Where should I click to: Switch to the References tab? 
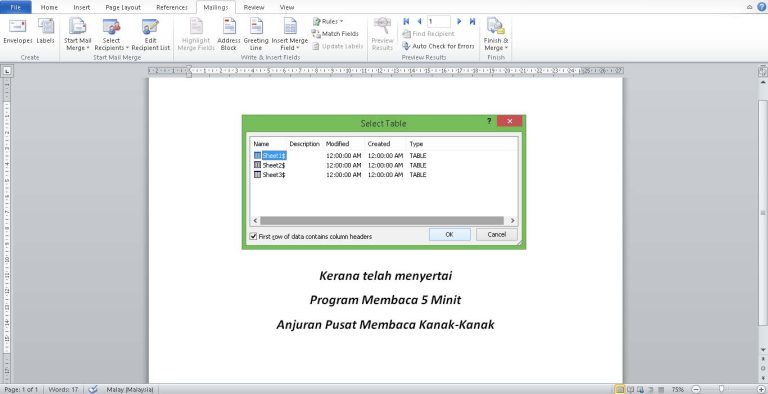(x=172, y=7)
